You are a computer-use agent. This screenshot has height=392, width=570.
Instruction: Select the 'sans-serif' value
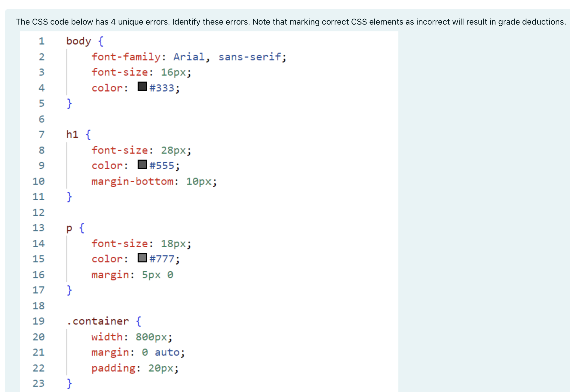coord(249,57)
